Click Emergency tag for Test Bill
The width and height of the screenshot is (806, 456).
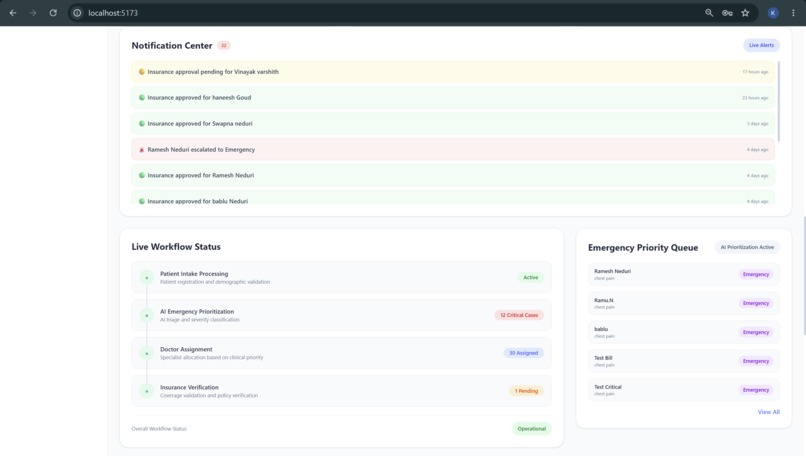click(x=756, y=361)
